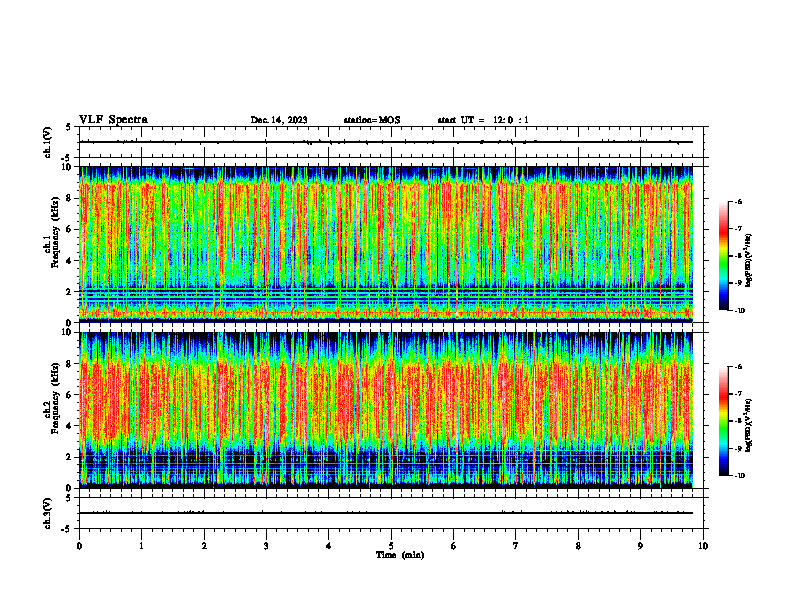Click the "-5" volt tick of ch.3(V) panel

(67, 529)
